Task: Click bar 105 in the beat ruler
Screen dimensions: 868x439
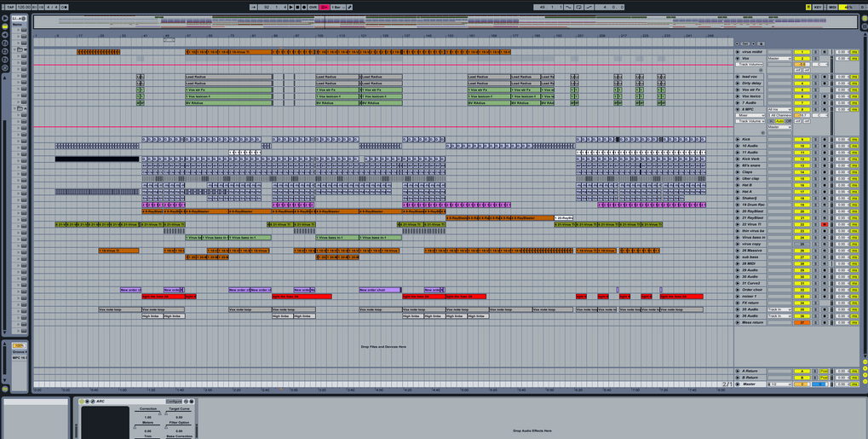Action: tap(320, 36)
